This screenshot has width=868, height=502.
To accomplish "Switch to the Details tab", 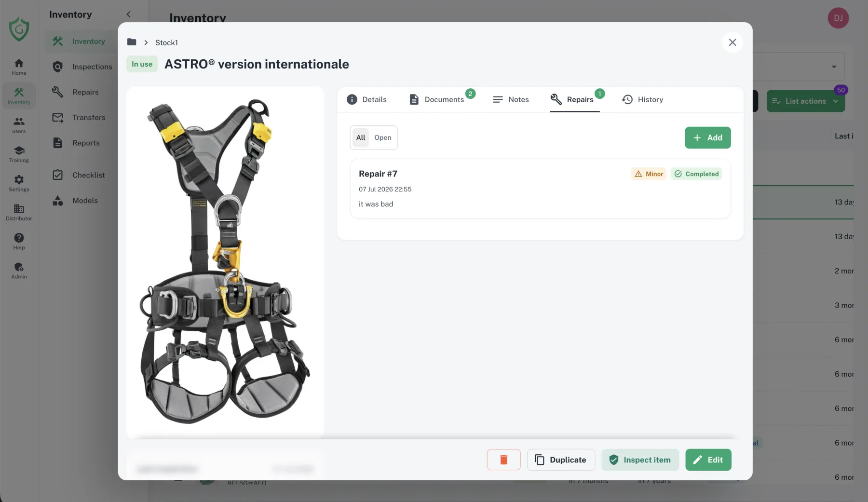I will pos(366,99).
